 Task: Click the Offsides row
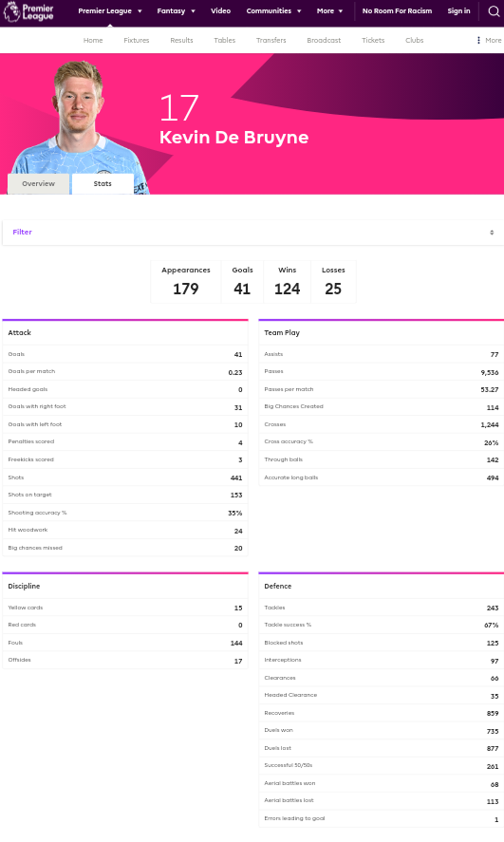point(125,661)
